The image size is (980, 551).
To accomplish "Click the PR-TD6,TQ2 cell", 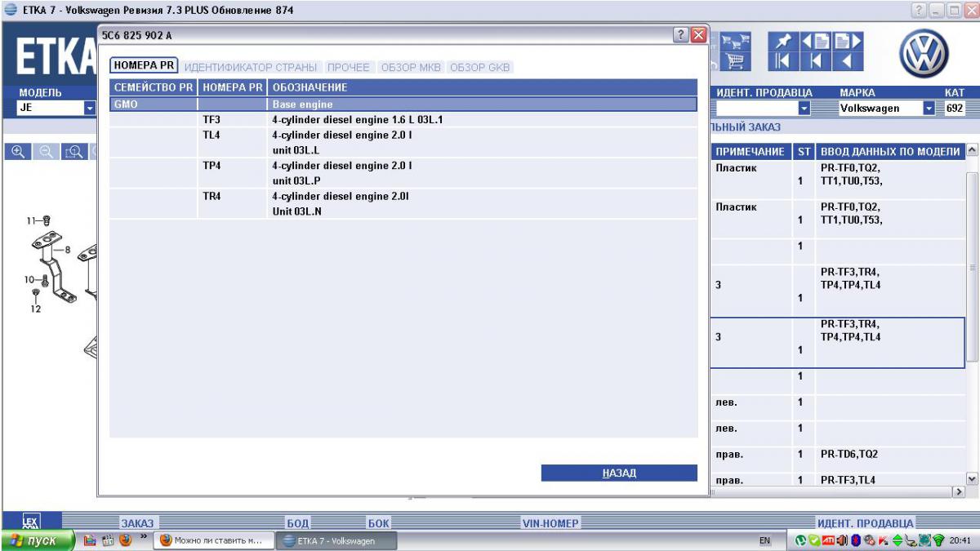I will click(890, 454).
